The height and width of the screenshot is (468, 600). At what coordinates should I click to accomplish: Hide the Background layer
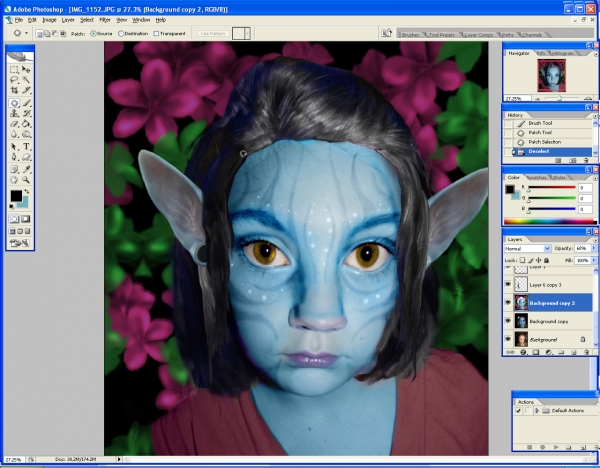pyautogui.click(x=508, y=339)
